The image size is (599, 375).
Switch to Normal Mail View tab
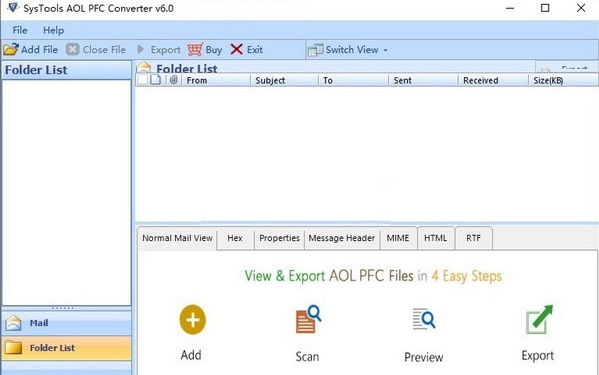click(x=177, y=238)
